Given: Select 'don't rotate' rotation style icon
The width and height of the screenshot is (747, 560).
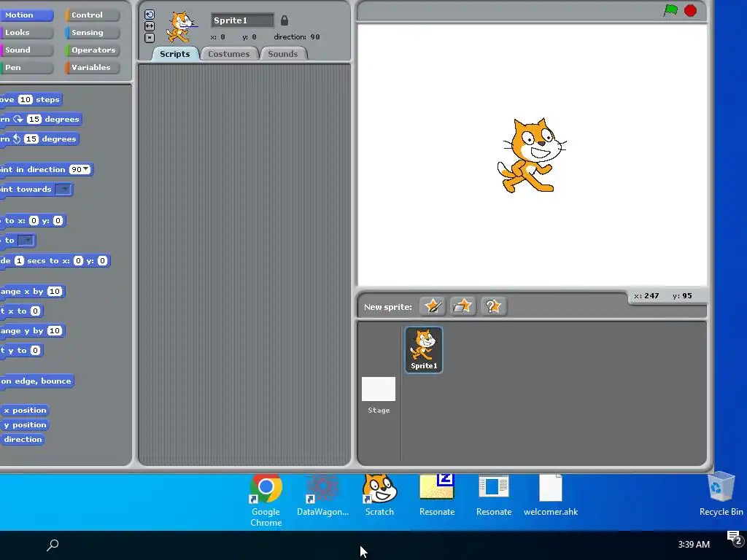Looking at the screenshot, I should coord(150,38).
